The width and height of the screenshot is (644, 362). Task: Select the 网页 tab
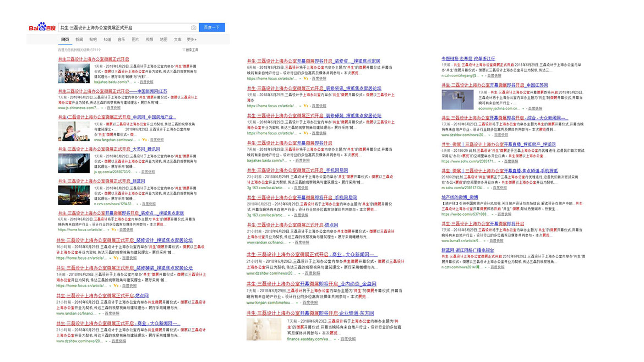[66, 40]
